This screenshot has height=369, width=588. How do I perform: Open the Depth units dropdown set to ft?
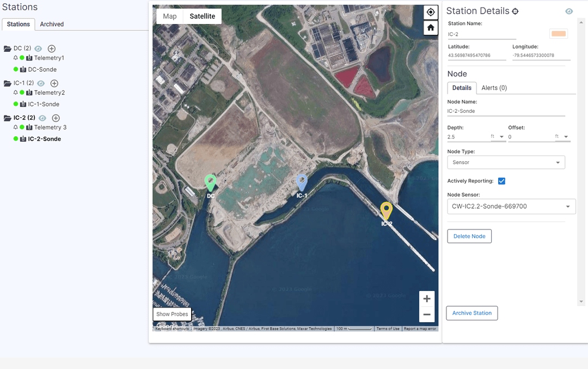tap(497, 136)
